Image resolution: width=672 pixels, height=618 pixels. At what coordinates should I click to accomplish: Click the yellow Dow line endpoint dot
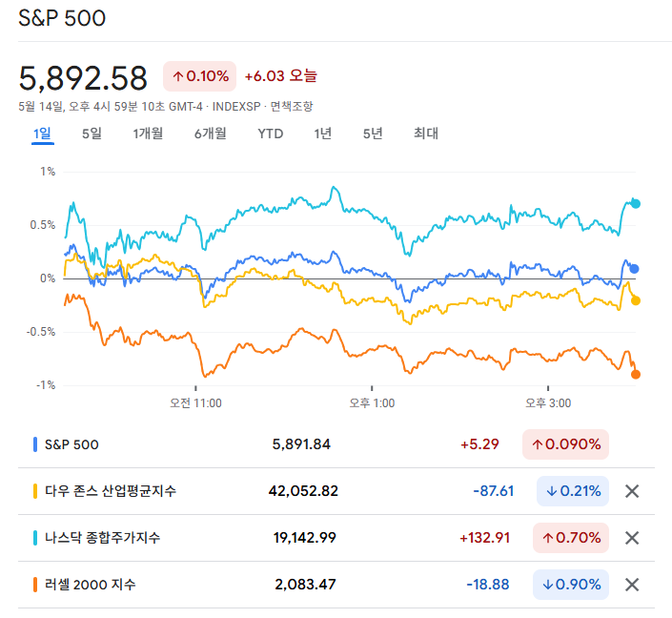(636, 300)
